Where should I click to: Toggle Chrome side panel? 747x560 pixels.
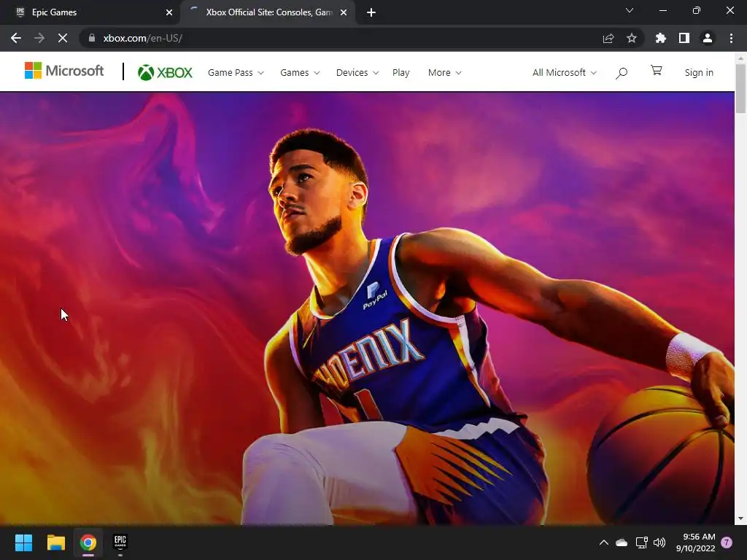(x=684, y=38)
